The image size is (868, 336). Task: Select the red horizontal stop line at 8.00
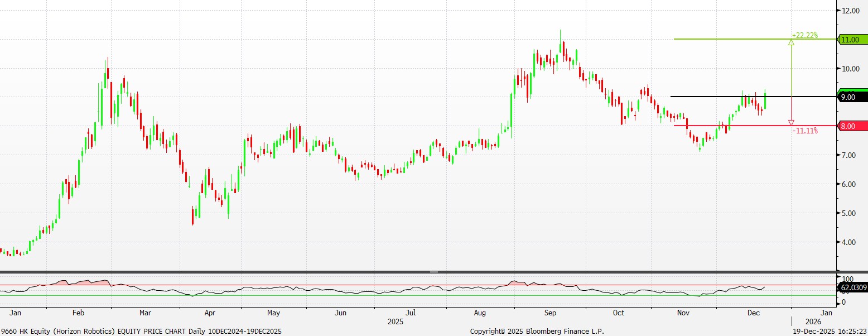(x=755, y=126)
